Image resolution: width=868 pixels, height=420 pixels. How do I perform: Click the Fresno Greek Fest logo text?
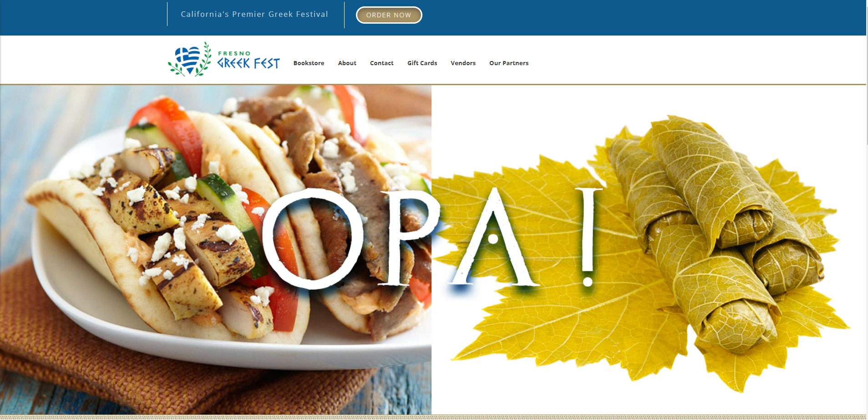[248, 60]
